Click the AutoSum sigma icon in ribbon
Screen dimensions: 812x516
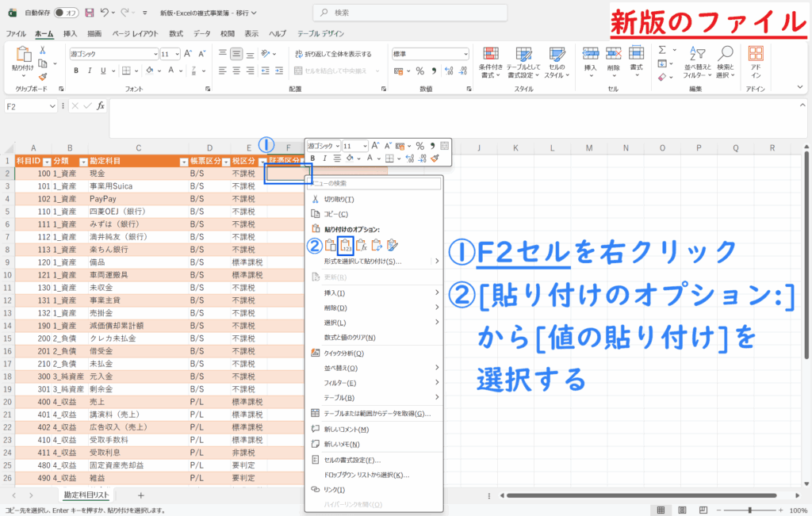point(662,49)
